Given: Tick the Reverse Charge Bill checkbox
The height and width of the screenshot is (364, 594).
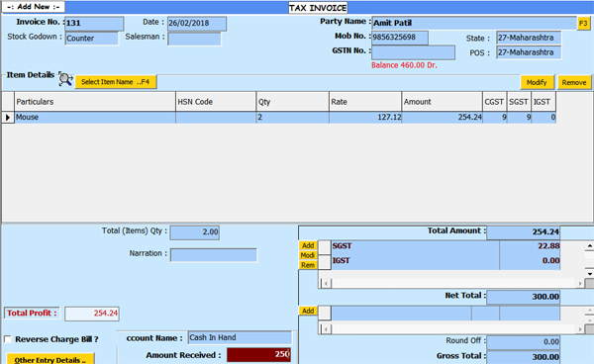Looking at the screenshot, I should pos(8,339).
